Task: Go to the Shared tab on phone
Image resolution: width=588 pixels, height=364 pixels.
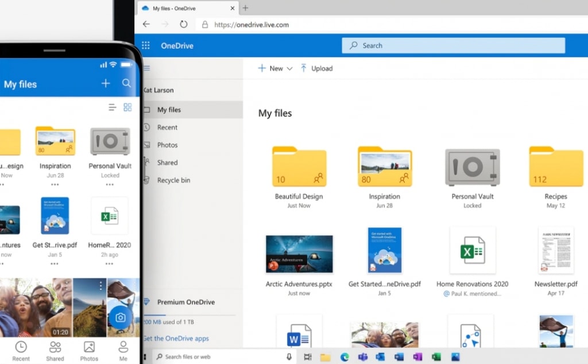Action: tap(55, 351)
